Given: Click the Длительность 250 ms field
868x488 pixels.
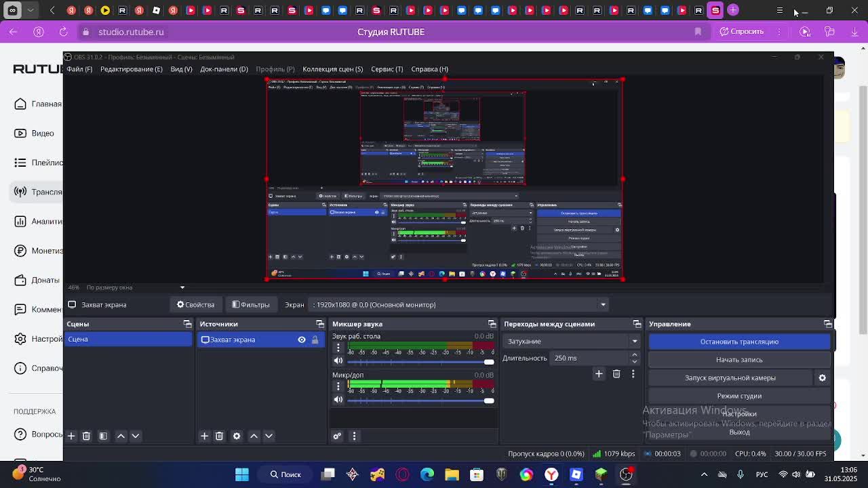Looking at the screenshot, I should click(590, 358).
